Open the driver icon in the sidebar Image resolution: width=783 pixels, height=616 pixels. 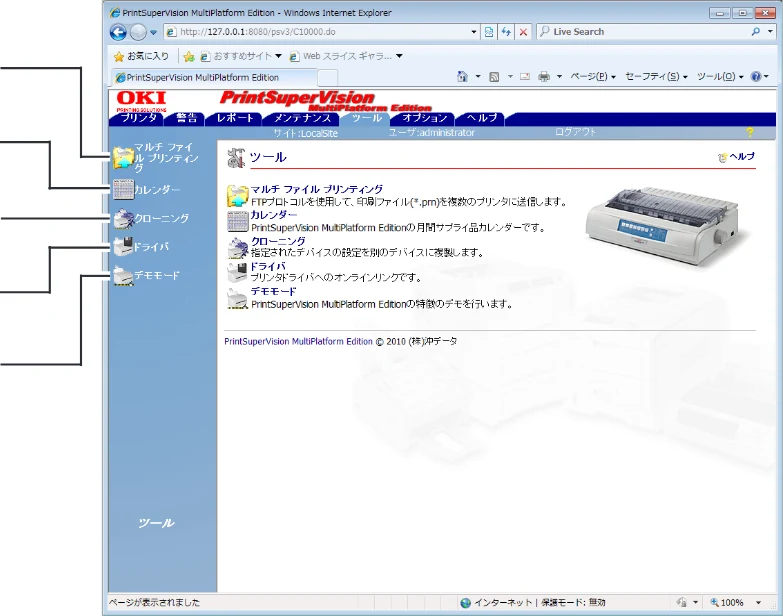click(123, 247)
